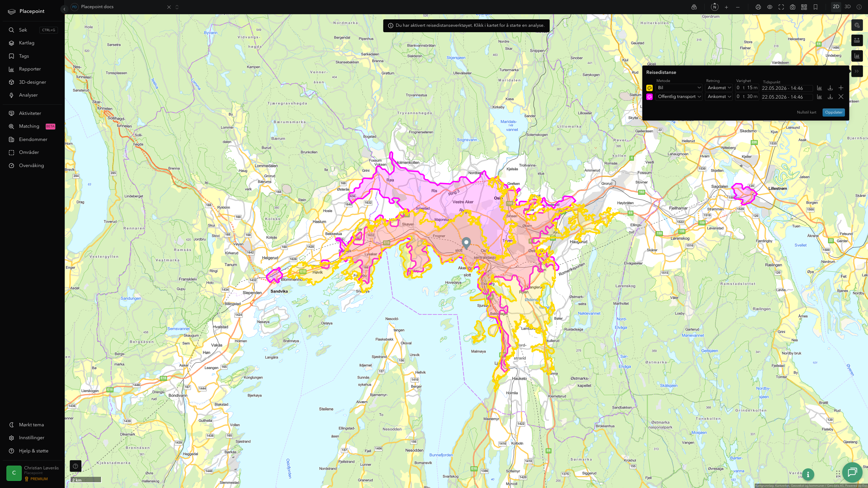Click the question mark help button on map
Viewport: 868px width, 488px height.
[x=75, y=466]
